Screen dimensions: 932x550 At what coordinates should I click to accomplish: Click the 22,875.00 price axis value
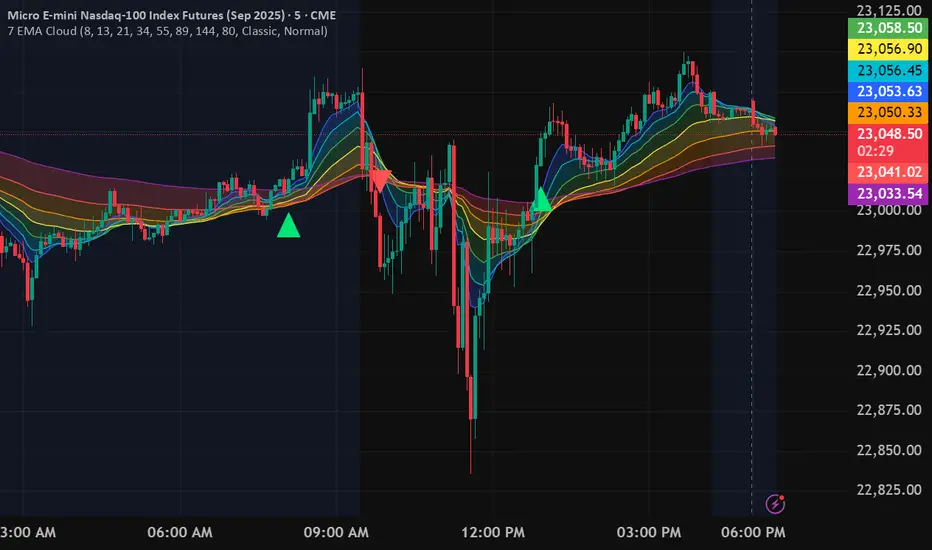[x=889, y=410]
